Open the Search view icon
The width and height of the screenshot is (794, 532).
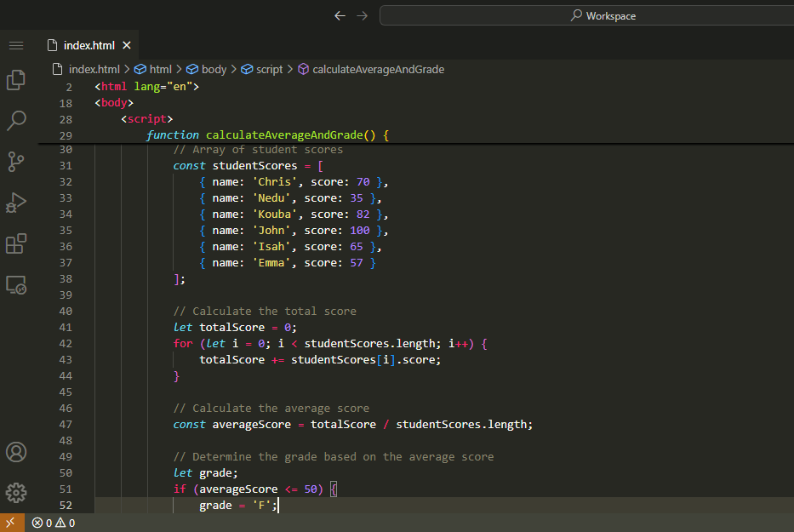(16, 120)
